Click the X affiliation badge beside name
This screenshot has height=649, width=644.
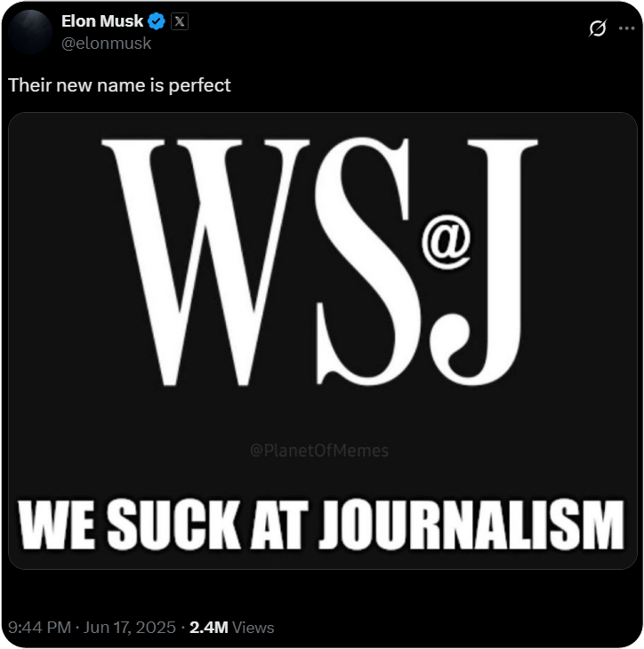click(x=180, y=21)
